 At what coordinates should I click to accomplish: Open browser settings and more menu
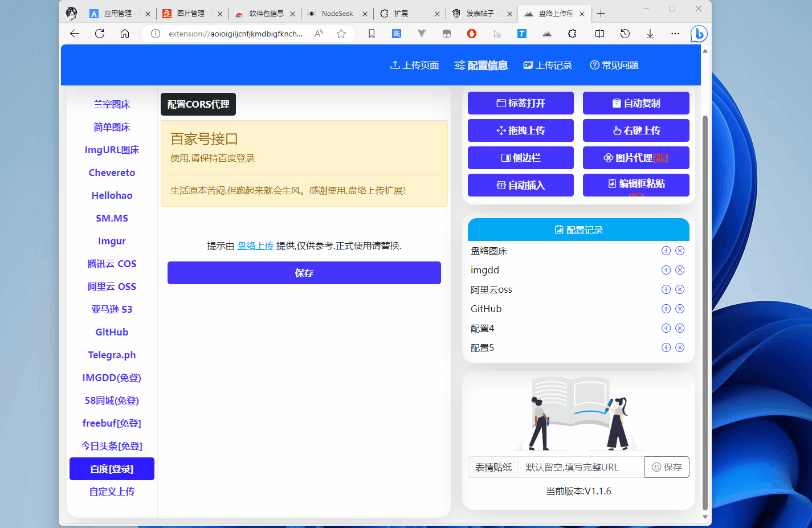675,34
